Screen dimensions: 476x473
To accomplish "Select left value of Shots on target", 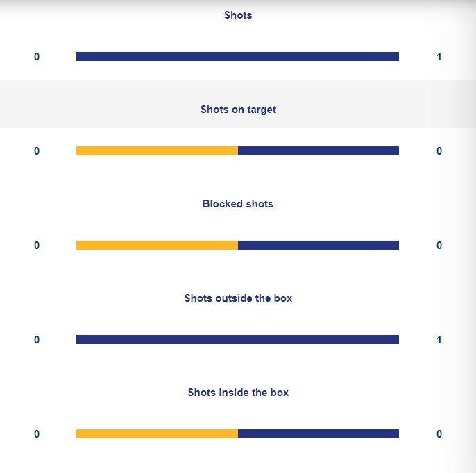I will 37,151.
